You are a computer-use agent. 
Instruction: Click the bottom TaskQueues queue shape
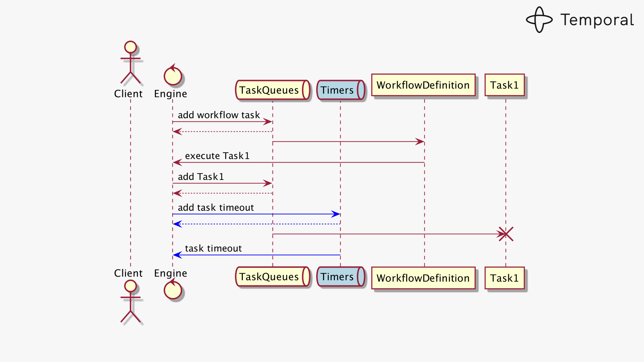point(273,277)
